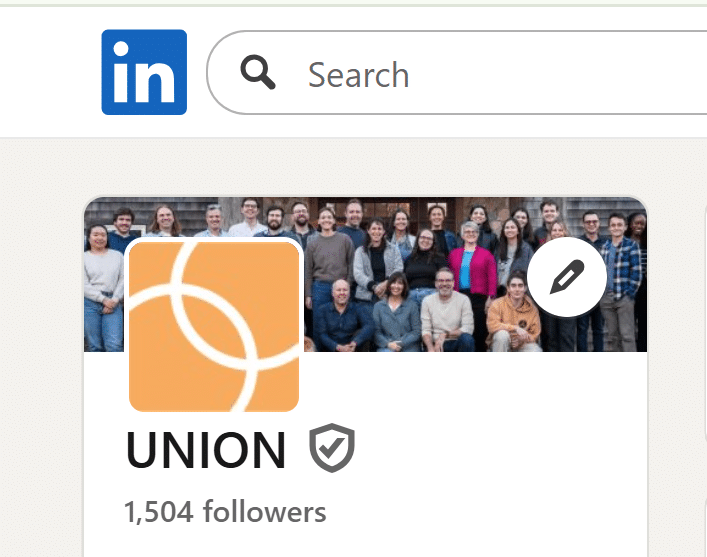
Task: Click the white circle around the pencil
Action: pos(567,276)
